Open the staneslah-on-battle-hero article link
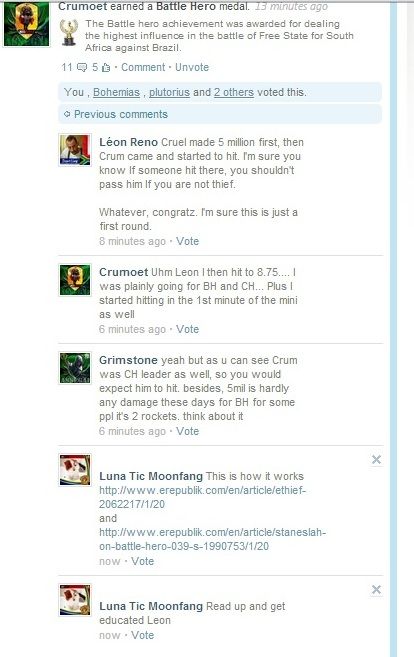This screenshot has width=414, height=657. [x=212, y=539]
